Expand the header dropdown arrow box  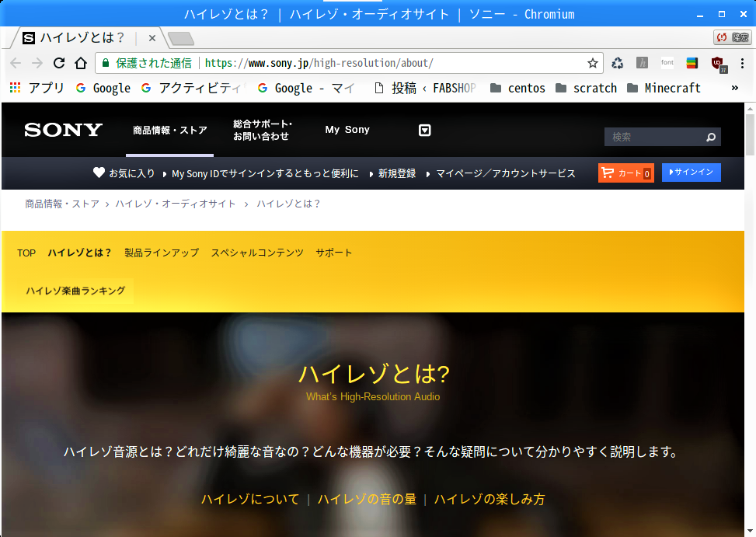pos(425,130)
